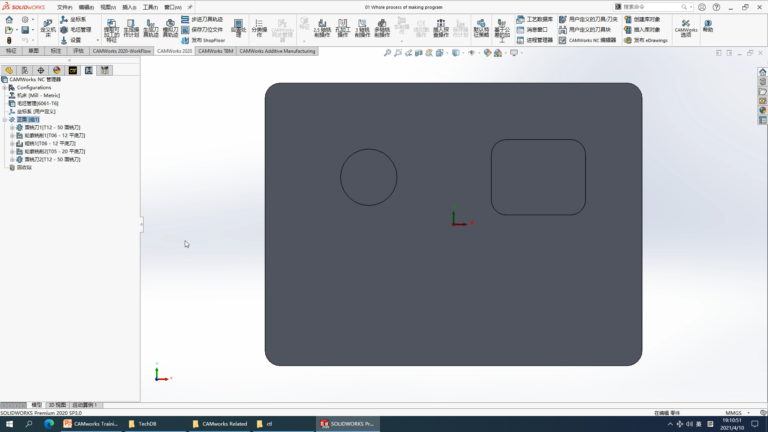The height and width of the screenshot is (432, 768).
Task: Switch to CAMWorks Additive Manufacturing tab
Action: tap(277, 51)
